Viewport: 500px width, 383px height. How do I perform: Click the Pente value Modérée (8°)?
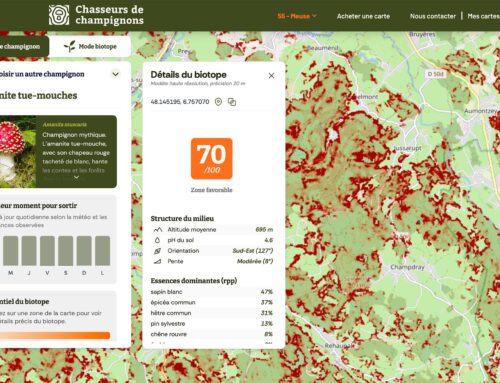[255, 261]
